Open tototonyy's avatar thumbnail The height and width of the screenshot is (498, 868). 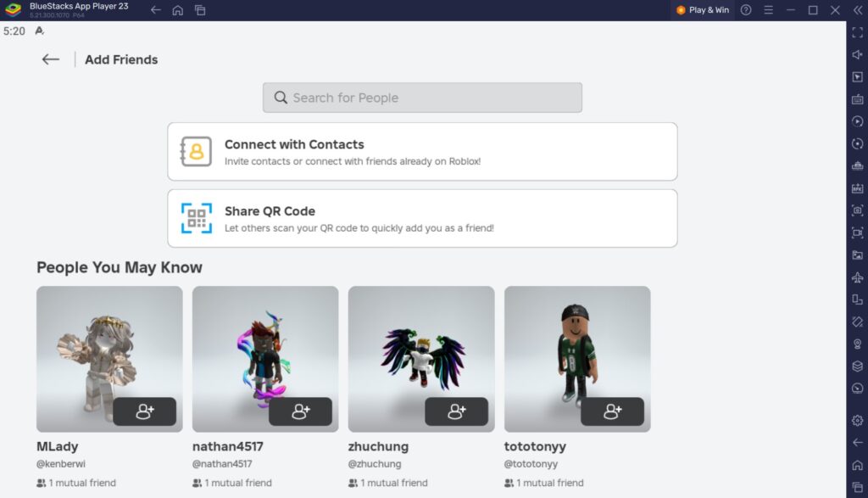[577, 358]
